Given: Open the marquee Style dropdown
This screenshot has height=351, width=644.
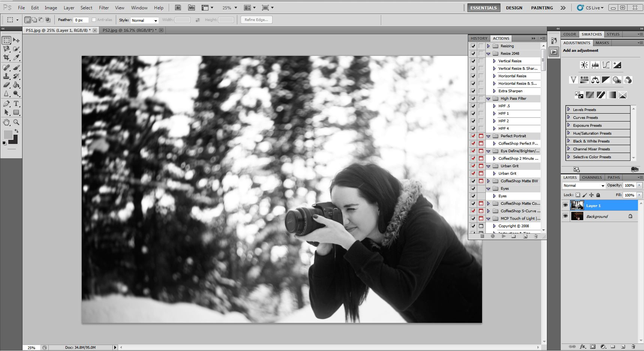Looking at the screenshot, I should [x=144, y=20].
